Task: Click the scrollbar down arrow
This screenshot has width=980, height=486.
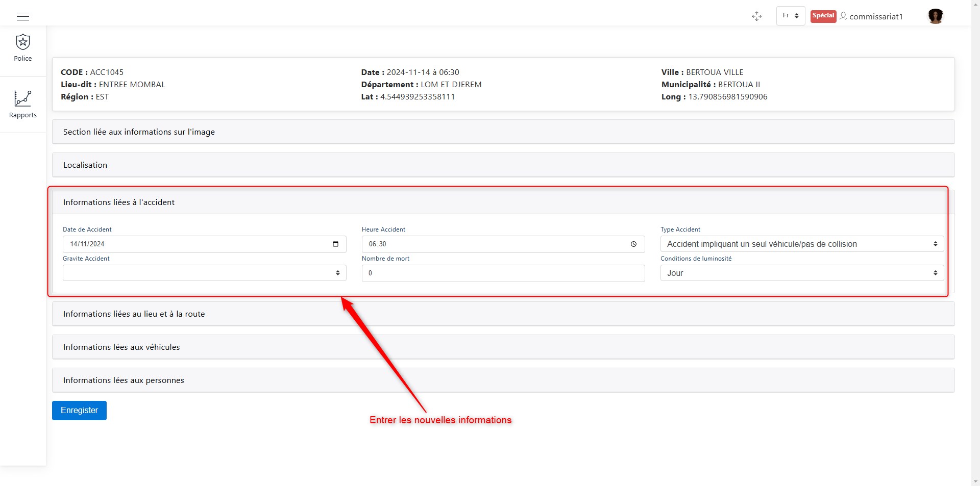Action: (x=975, y=481)
